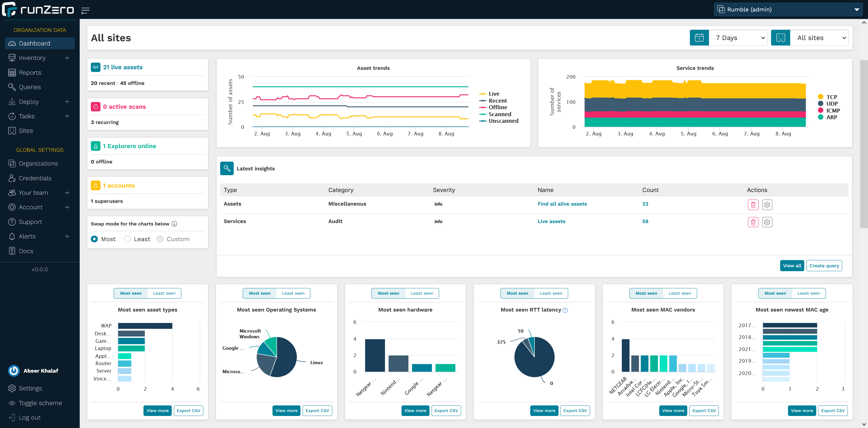Click the Inventory section icon
The height and width of the screenshot is (428, 868).
tap(12, 57)
